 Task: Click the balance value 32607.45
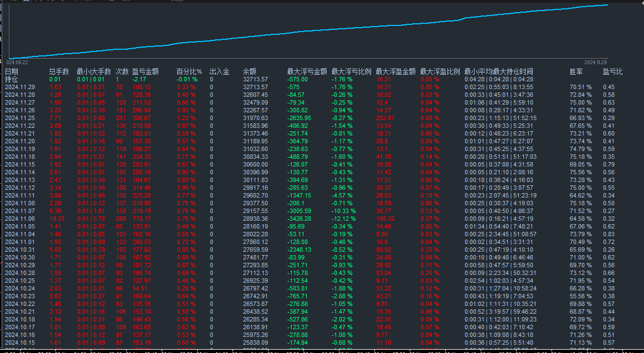pos(255,95)
